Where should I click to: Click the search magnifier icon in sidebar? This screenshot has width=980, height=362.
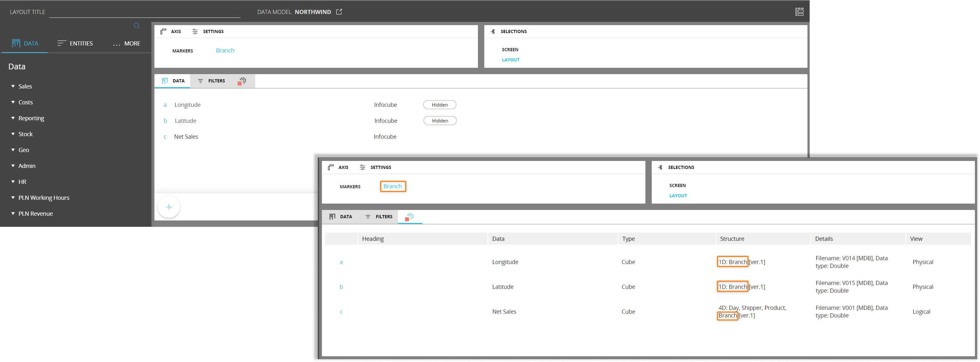tap(137, 26)
